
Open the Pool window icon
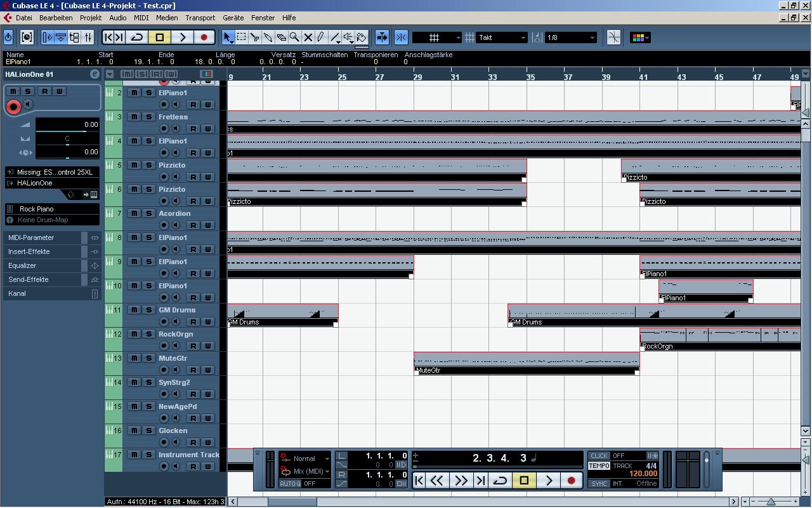tap(74, 37)
